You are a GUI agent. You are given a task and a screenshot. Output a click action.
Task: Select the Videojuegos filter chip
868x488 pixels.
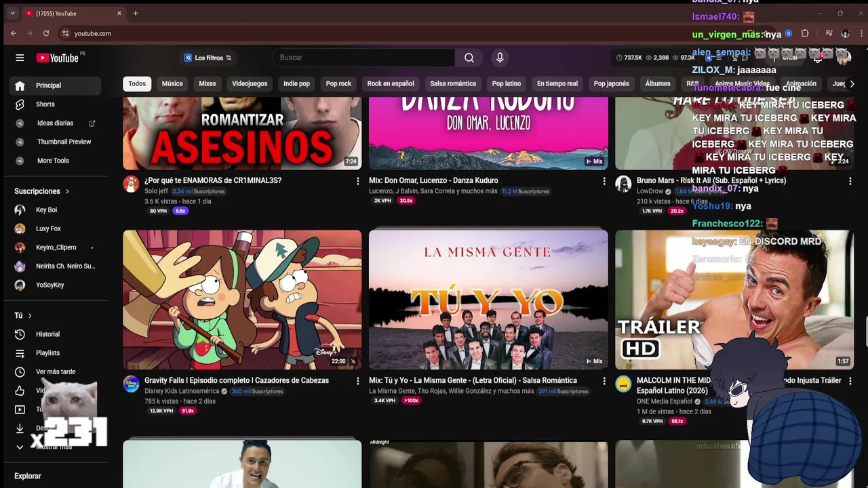(250, 83)
